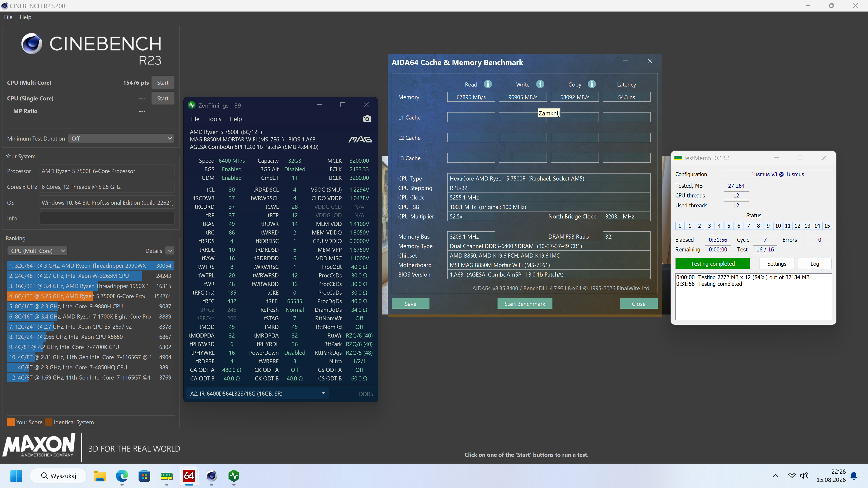Click the Identical System legend swatch

(49, 422)
